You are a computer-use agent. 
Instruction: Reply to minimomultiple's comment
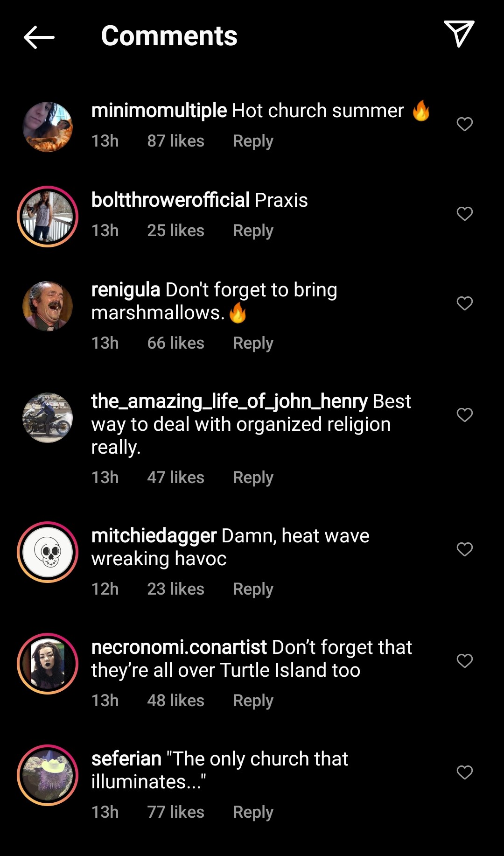tap(253, 141)
